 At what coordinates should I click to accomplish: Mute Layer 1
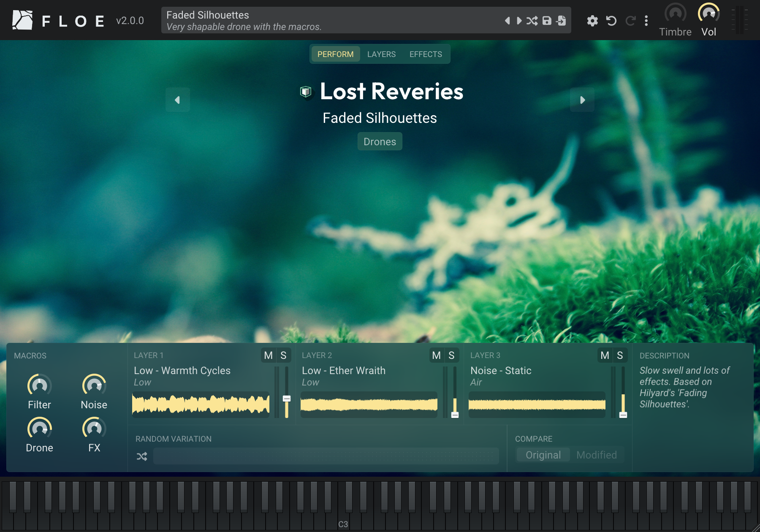point(269,356)
